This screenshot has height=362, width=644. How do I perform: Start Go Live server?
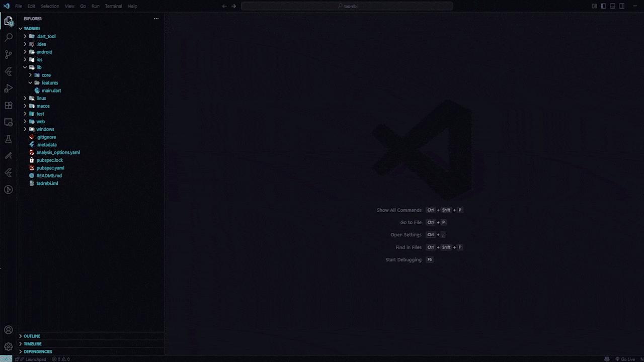coord(626,359)
